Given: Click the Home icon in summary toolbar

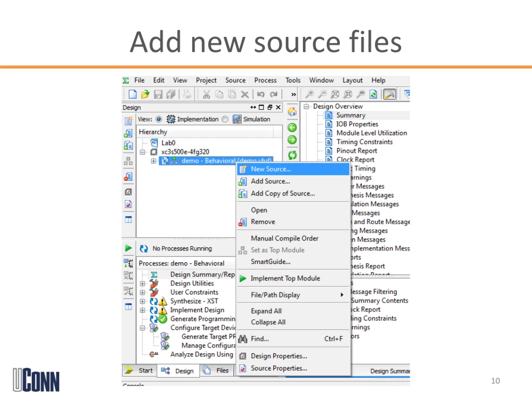Looking at the screenshot, I should pos(292,112).
